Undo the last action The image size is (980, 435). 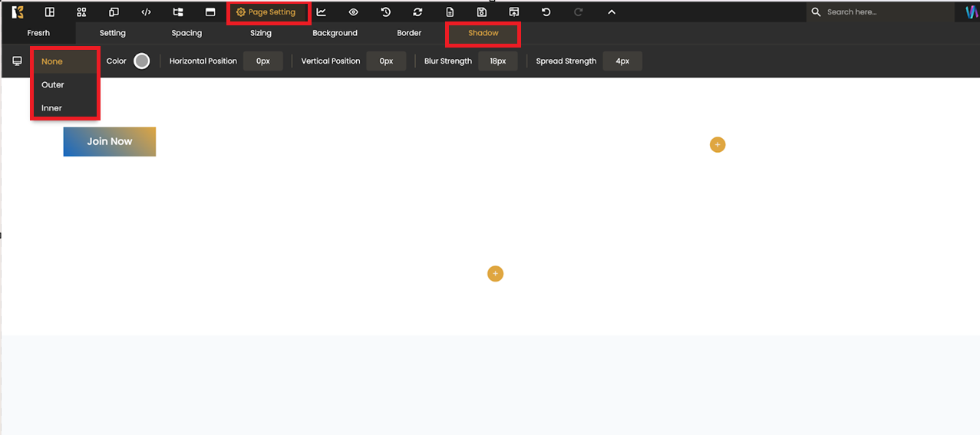(546, 12)
